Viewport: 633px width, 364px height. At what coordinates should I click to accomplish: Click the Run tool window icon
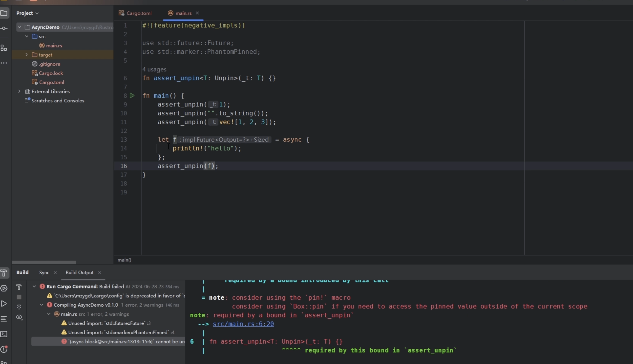click(4, 303)
